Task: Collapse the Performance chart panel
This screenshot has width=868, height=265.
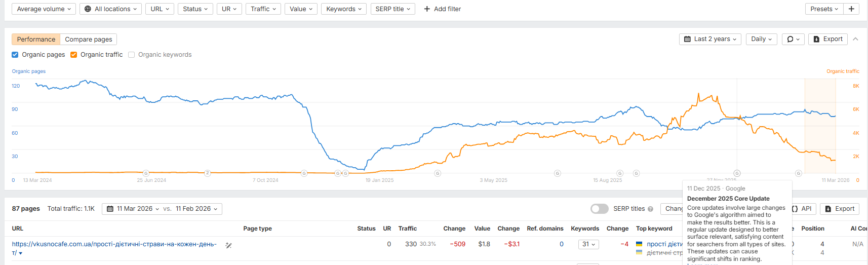Action: point(855,39)
